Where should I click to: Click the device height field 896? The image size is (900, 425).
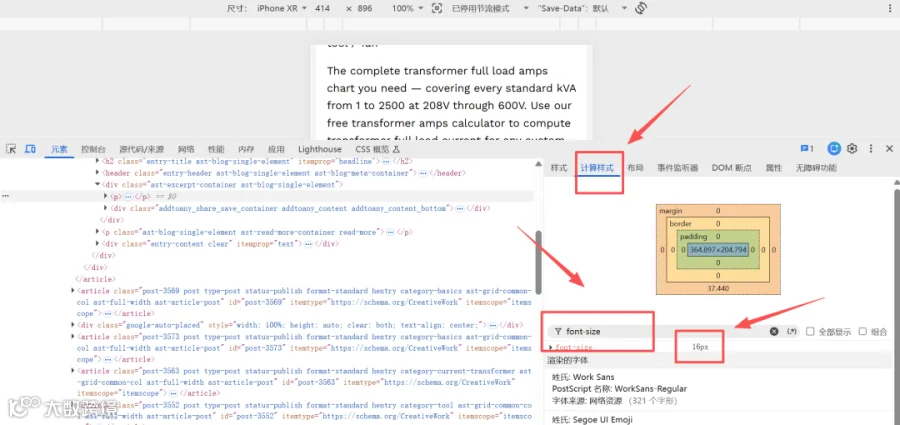click(364, 9)
